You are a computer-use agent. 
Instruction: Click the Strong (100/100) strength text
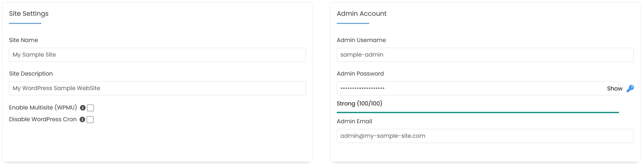[x=359, y=103]
